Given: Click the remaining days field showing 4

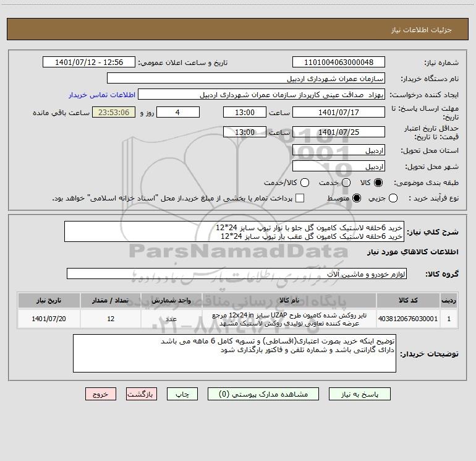Looking at the screenshot, I should tap(178, 112).
